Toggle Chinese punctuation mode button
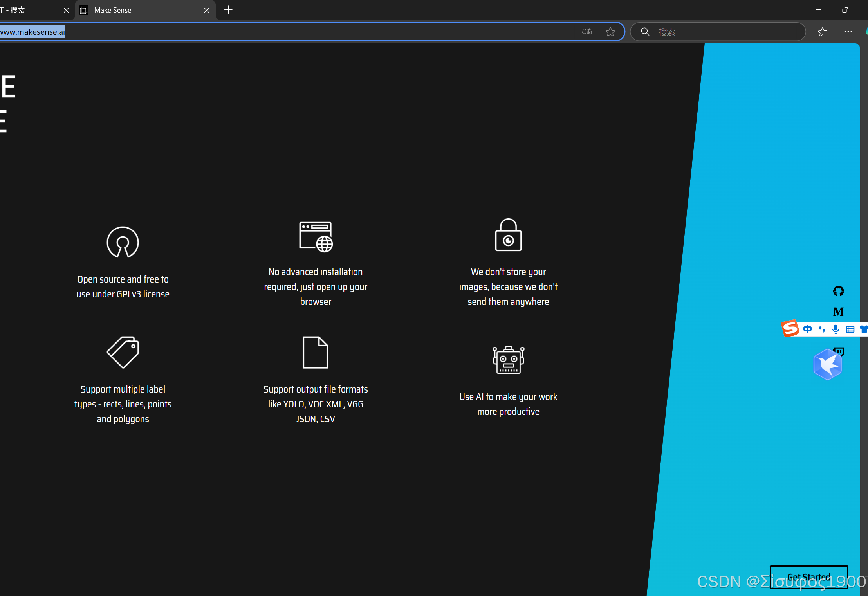The height and width of the screenshot is (596, 868). pyautogui.click(x=822, y=329)
